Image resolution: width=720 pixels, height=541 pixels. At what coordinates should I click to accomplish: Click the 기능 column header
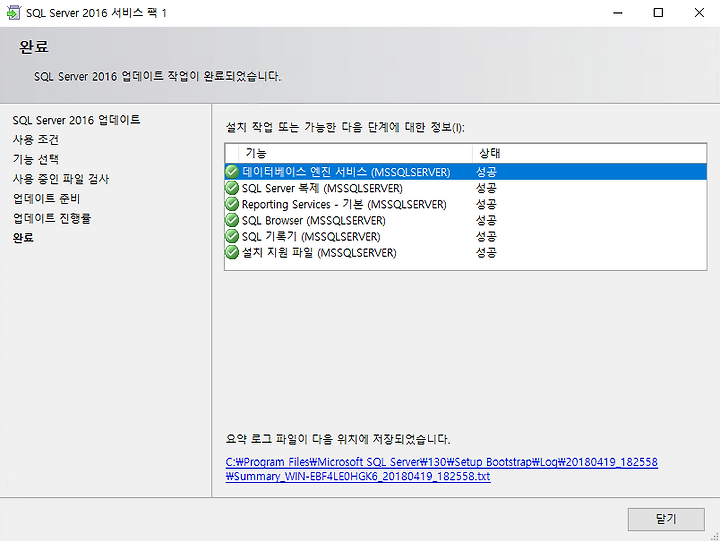(355, 153)
